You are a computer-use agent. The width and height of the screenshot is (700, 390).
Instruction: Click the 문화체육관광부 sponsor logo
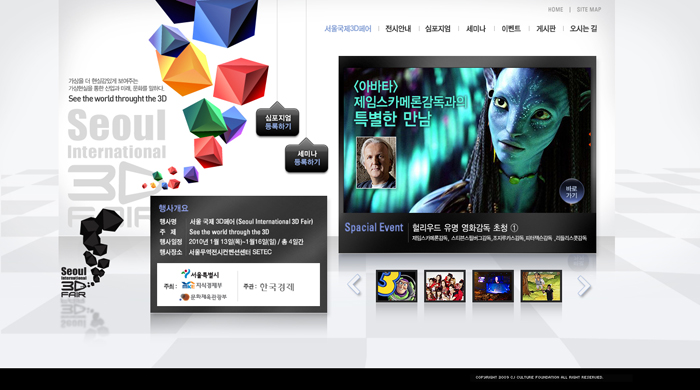(203, 297)
